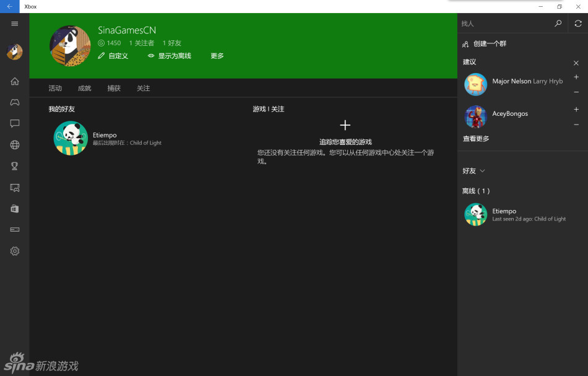Image resolution: width=588 pixels, height=376 pixels.
Task: Open My Games controller icon
Action: tap(15, 102)
